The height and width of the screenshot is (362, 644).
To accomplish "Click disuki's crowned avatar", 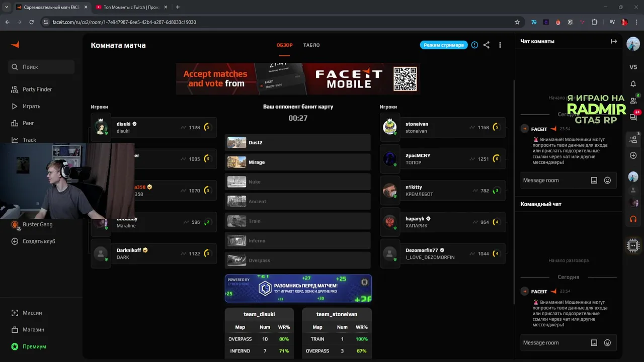I will click(x=101, y=127).
